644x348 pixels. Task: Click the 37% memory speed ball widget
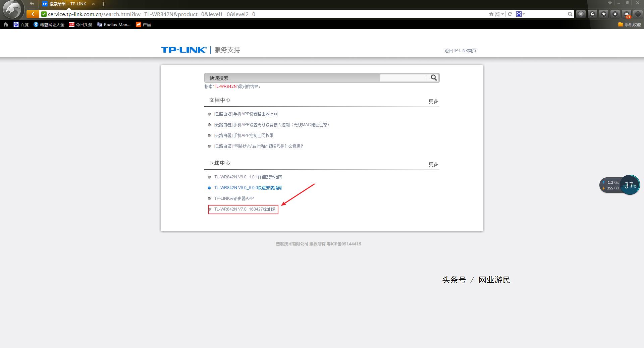(630, 185)
